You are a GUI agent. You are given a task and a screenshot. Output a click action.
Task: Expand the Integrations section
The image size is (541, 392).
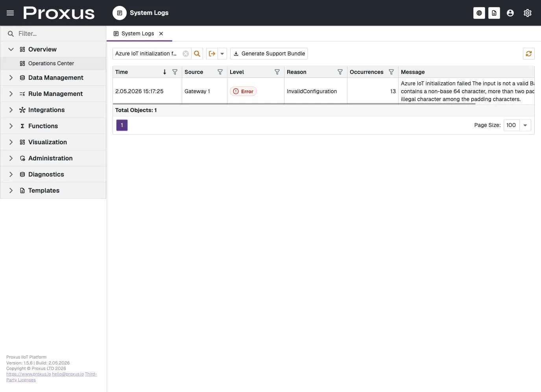(11, 110)
